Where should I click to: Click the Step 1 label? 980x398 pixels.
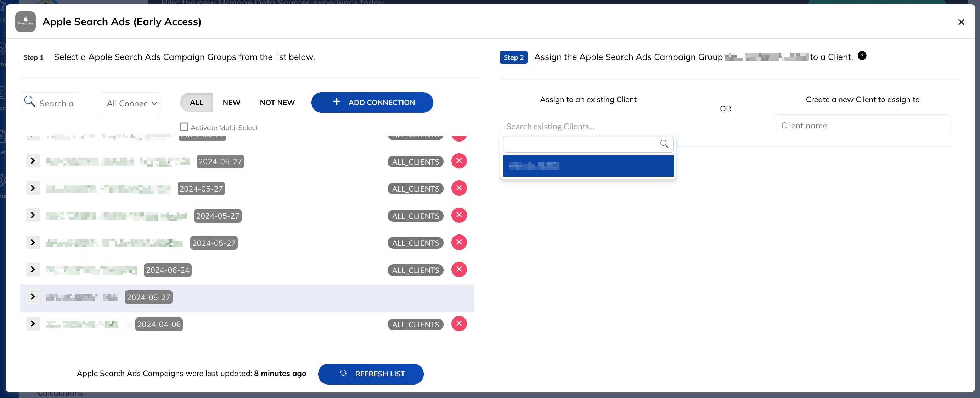[x=33, y=57]
